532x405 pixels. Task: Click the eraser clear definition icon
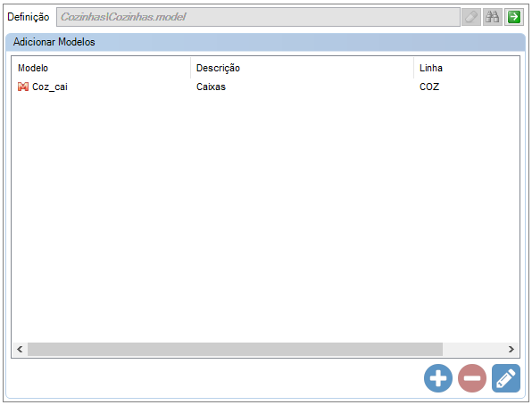click(471, 17)
